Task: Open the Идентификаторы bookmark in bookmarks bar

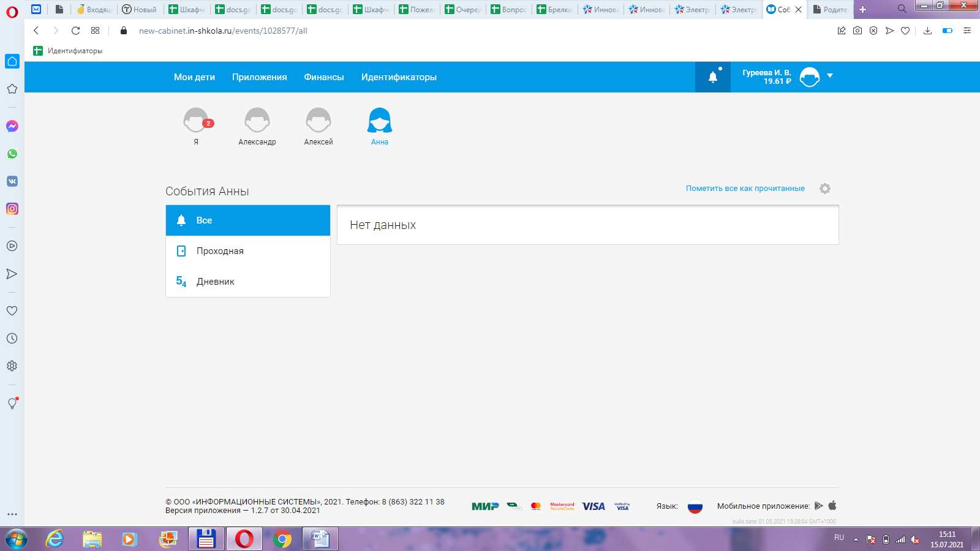Action: [68, 51]
